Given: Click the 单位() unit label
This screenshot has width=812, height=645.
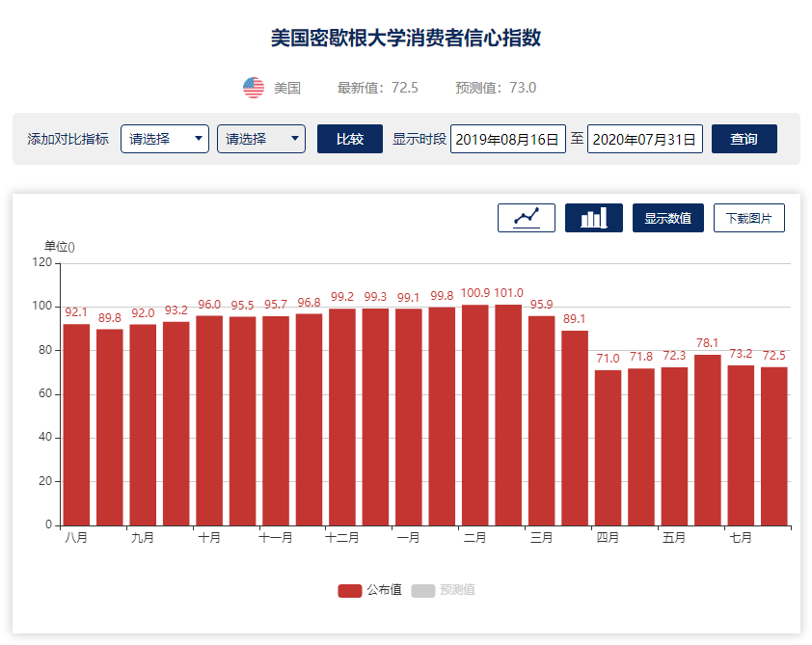Looking at the screenshot, I should (60, 247).
